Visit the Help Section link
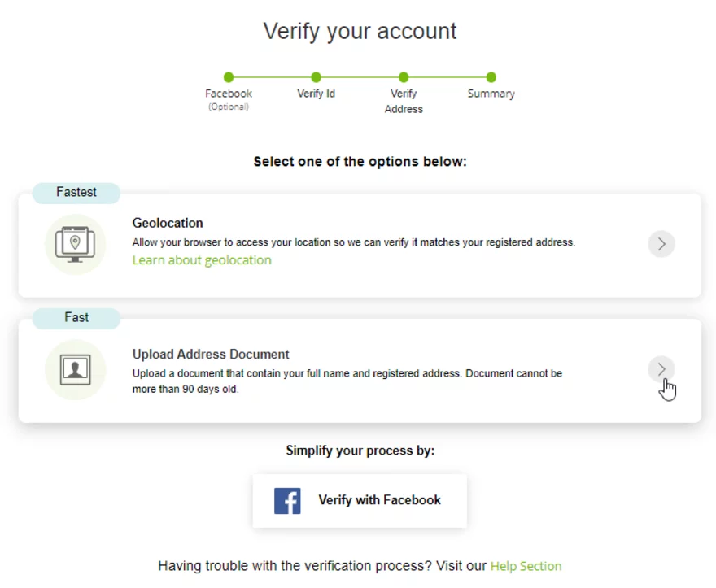This screenshot has height=588, width=716. [526, 566]
